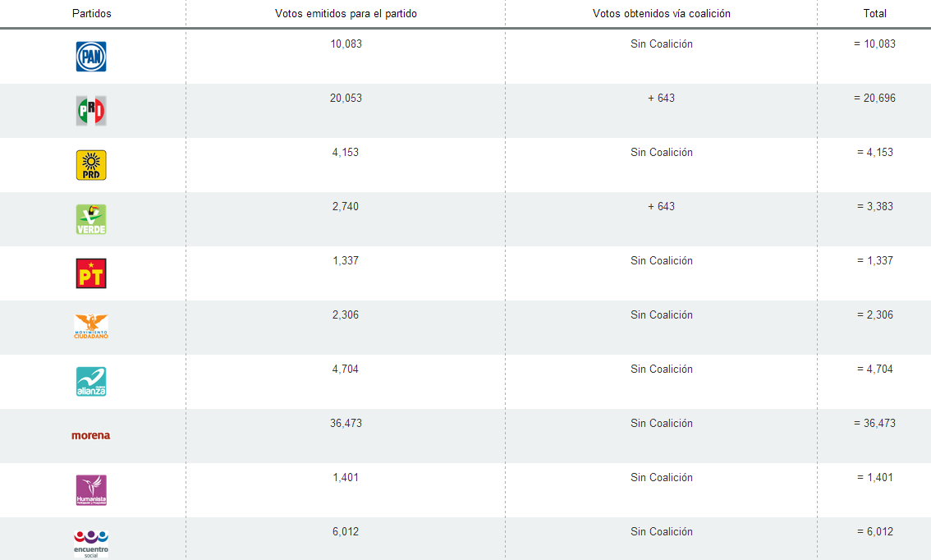Click the Encuentro Social logo
The image size is (931, 560).
click(x=91, y=543)
